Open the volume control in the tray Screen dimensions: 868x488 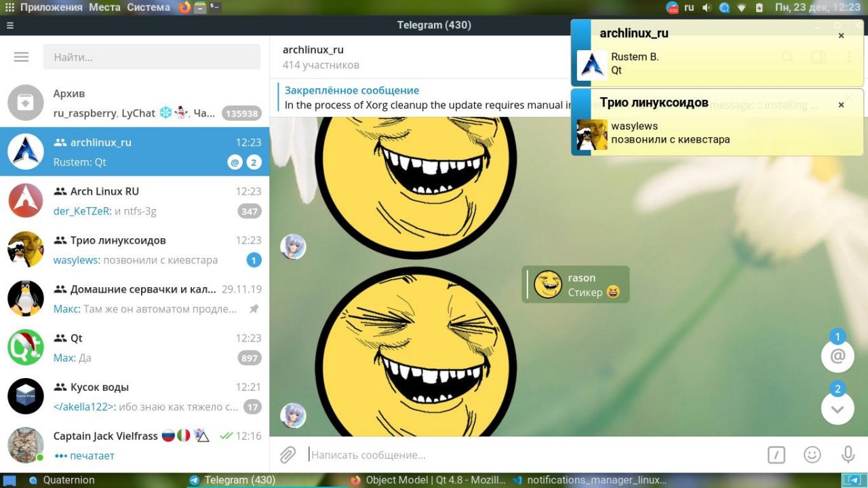coord(707,7)
